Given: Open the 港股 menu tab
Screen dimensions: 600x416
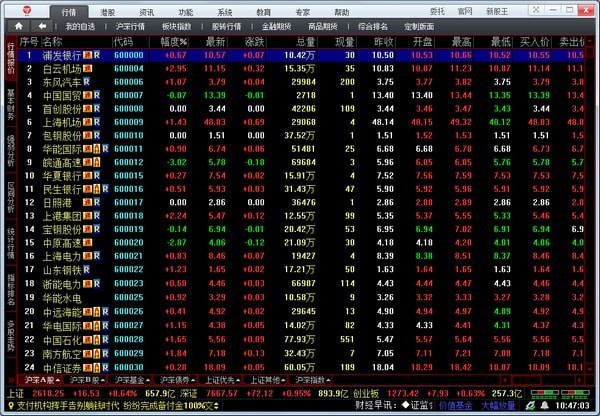Looking at the screenshot, I should click(x=108, y=12).
